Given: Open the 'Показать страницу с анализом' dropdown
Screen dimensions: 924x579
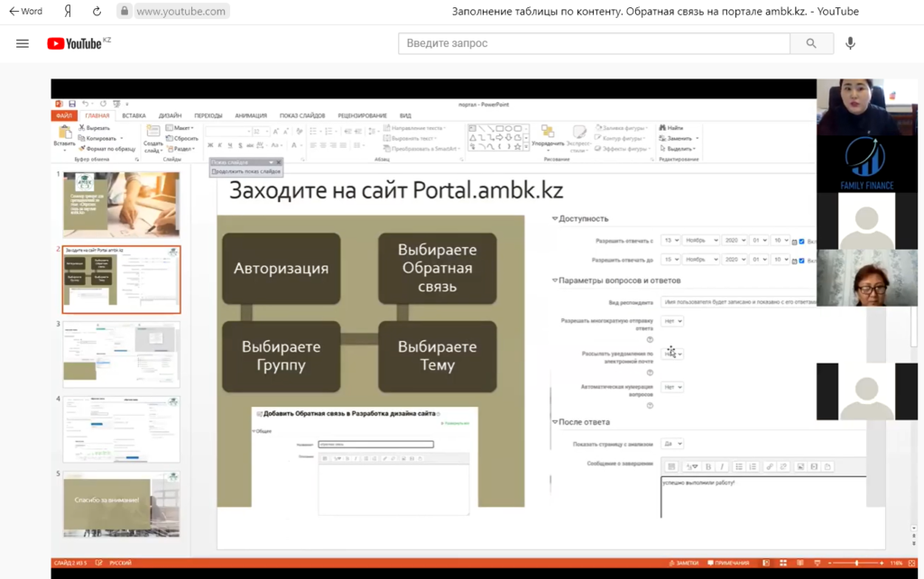Looking at the screenshot, I should tap(673, 444).
